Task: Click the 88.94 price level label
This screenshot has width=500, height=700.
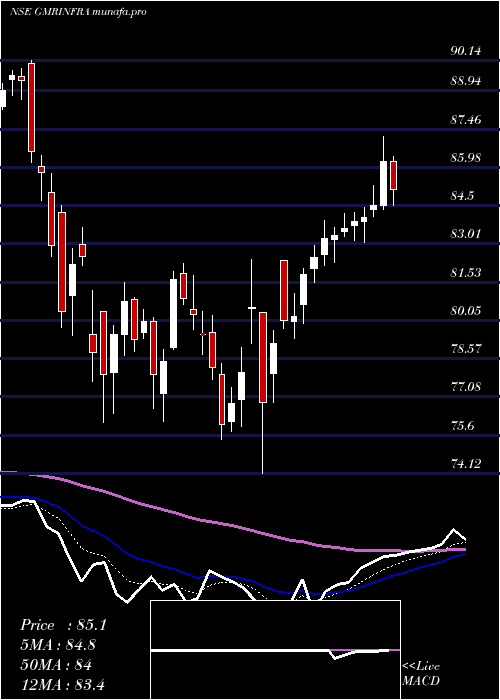Action: 466,82
